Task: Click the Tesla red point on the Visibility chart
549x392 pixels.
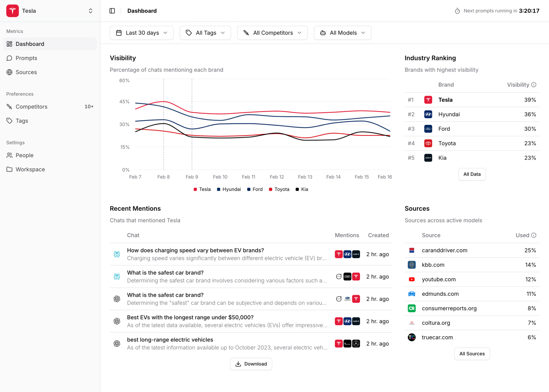Action: pos(163,102)
